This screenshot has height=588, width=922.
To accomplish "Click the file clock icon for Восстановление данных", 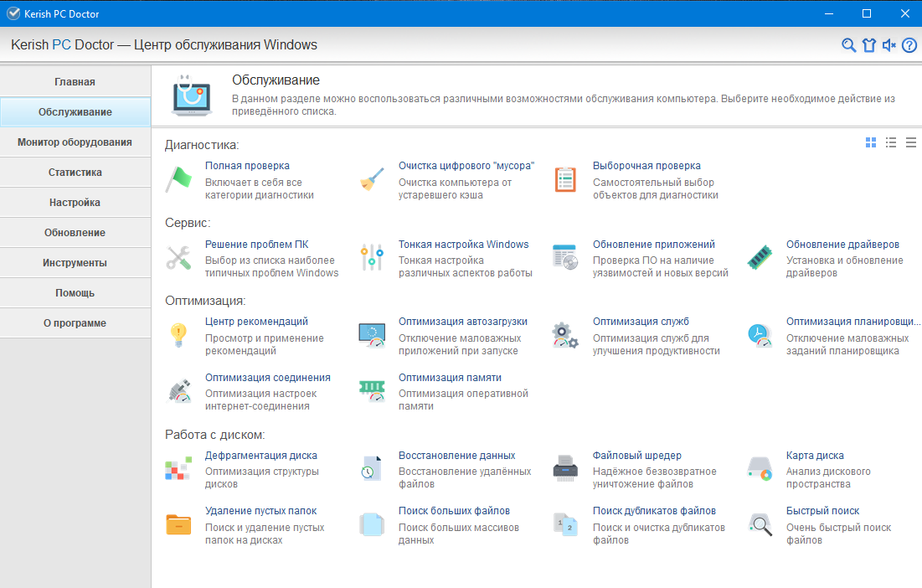I will tap(372, 468).
